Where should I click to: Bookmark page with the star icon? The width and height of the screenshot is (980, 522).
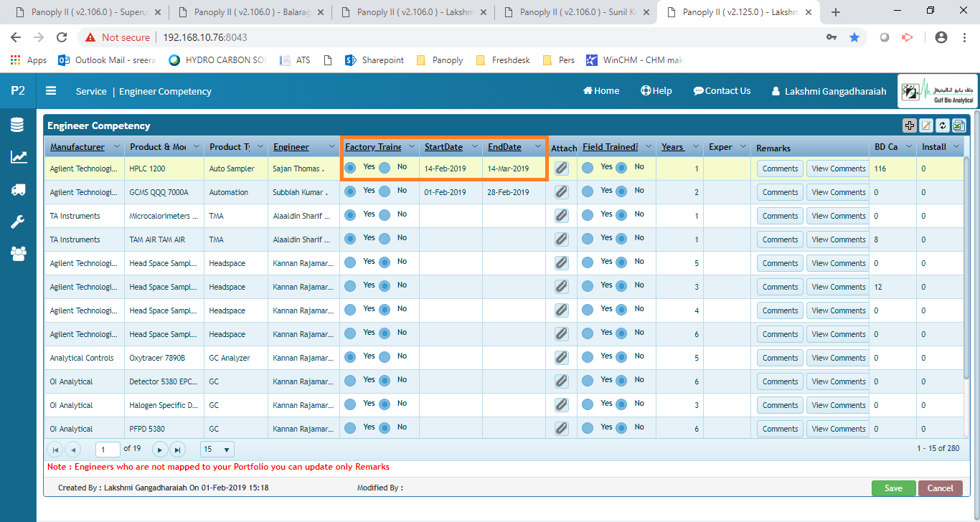(854, 37)
